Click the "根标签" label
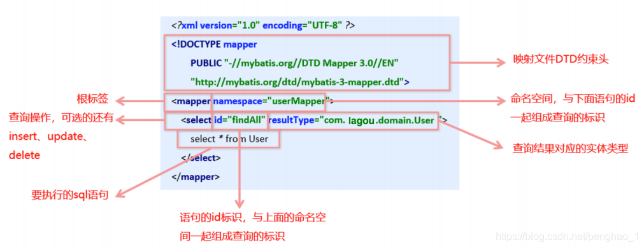This screenshot has height=248, width=644. pos(92,99)
